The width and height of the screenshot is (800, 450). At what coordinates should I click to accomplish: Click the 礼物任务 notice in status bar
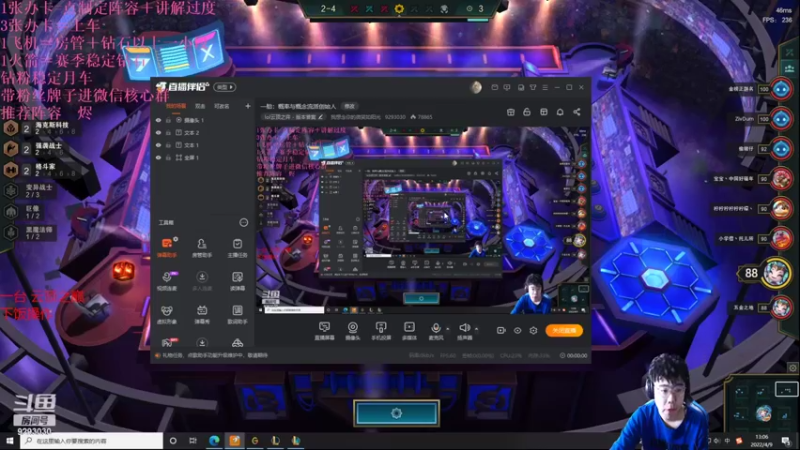click(215, 356)
